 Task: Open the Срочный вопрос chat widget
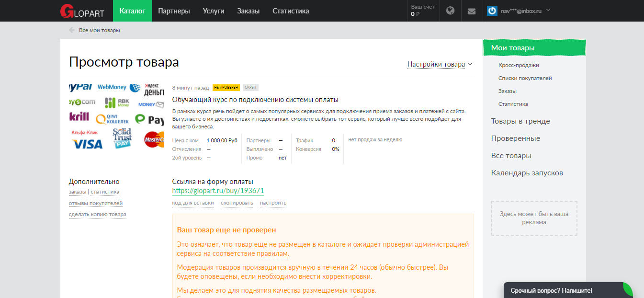pyautogui.click(x=551, y=290)
